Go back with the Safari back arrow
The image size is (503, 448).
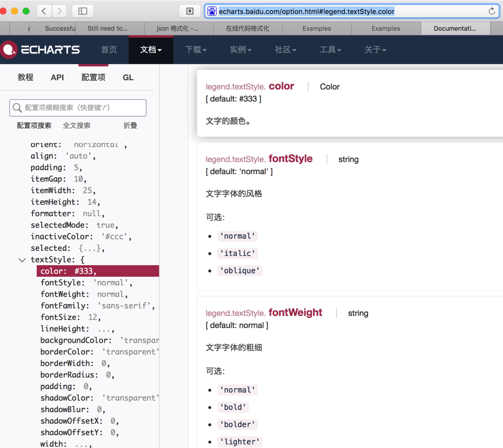coord(44,11)
